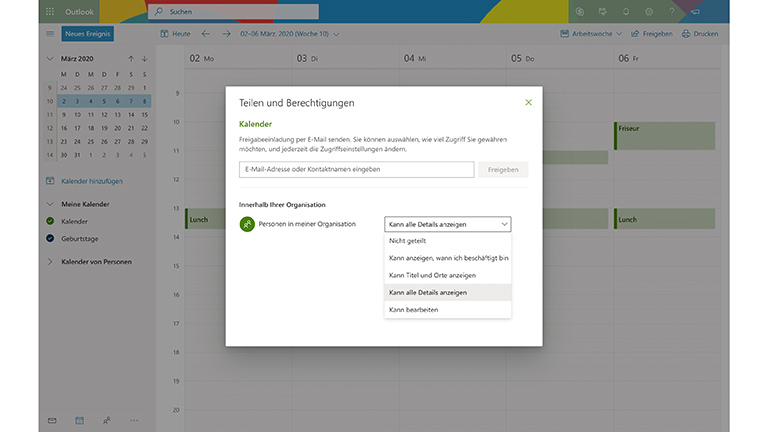Open the app launcher grid icon
This screenshot has height=432, width=768.
pyautogui.click(x=50, y=11)
